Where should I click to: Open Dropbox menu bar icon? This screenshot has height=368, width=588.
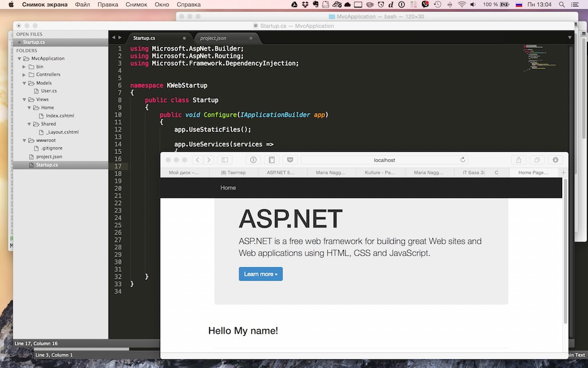point(305,5)
